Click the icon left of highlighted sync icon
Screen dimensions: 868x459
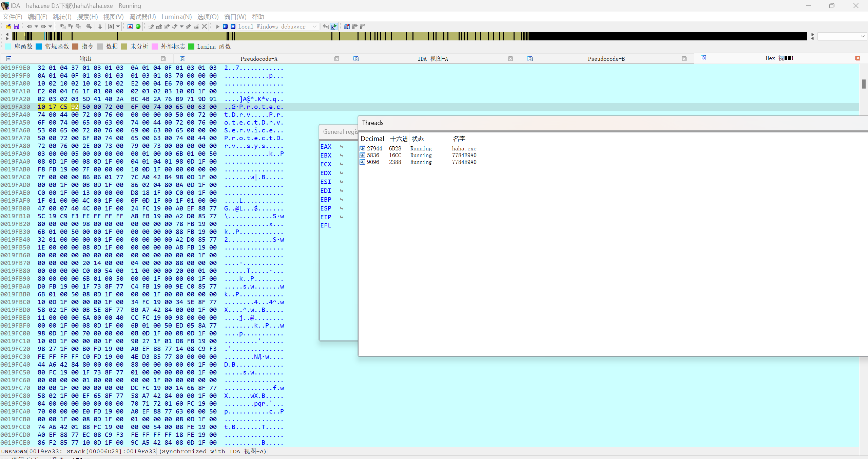[x=326, y=26]
